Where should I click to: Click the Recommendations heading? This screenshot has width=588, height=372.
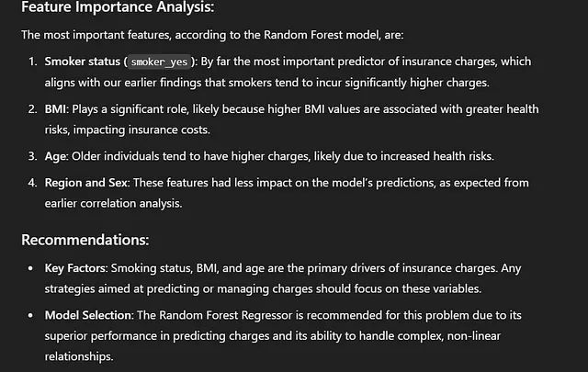click(x=85, y=240)
